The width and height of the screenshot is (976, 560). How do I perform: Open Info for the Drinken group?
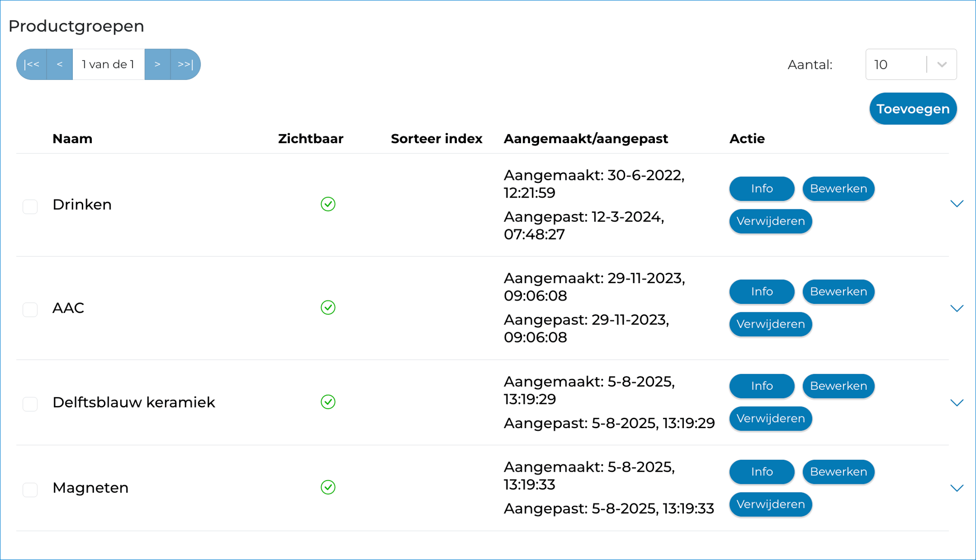coord(761,189)
